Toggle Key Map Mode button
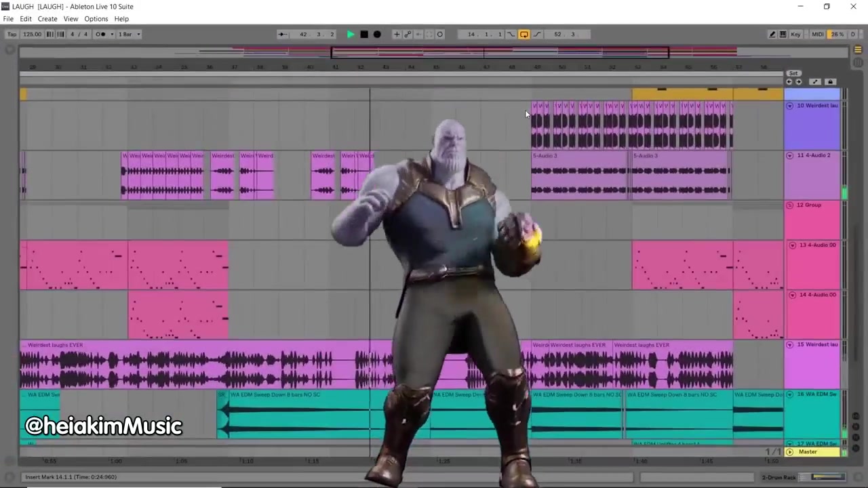 click(796, 35)
